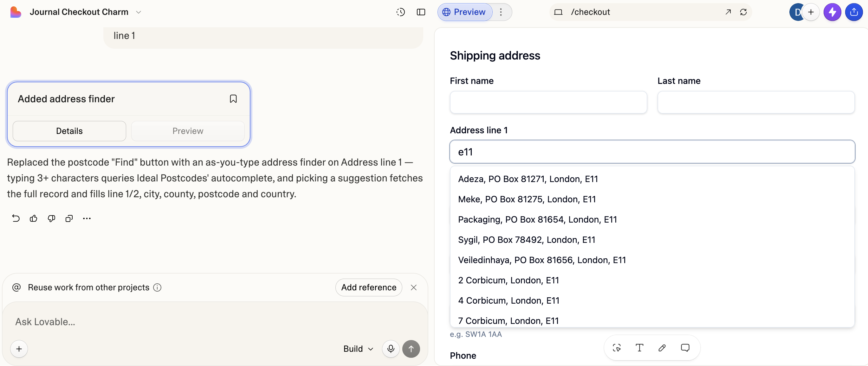Focus the Ask Lovable prompt field

[215, 322]
